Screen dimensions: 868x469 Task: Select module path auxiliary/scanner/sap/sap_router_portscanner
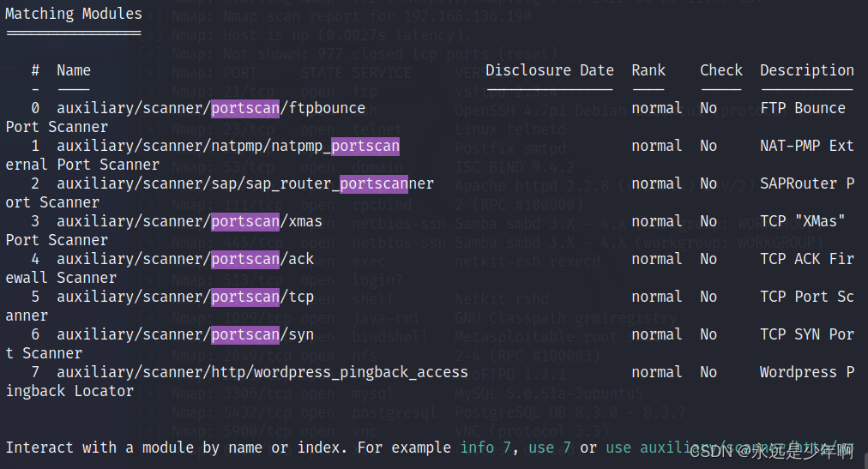click(x=245, y=183)
